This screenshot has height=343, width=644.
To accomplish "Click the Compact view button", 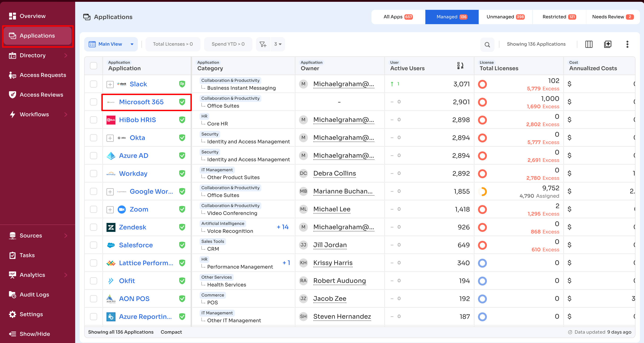I will coord(171,332).
